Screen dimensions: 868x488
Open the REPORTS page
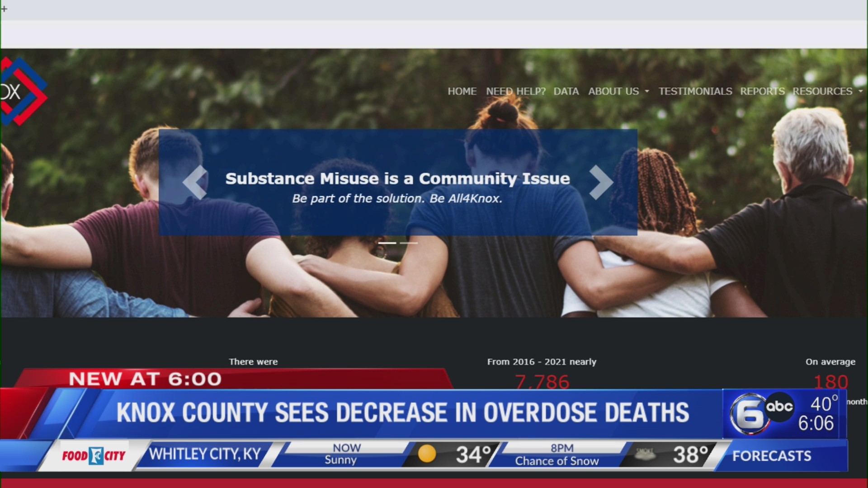tap(762, 91)
